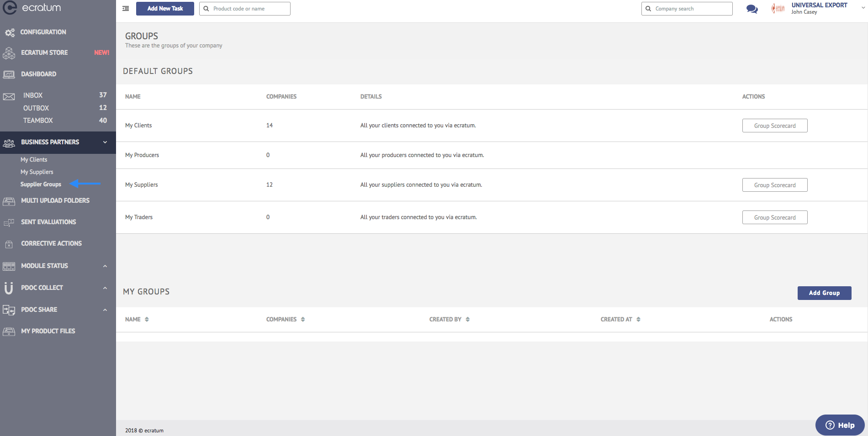Click the ecratum logo icon
868x436 pixels.
(x=9, y=7)
